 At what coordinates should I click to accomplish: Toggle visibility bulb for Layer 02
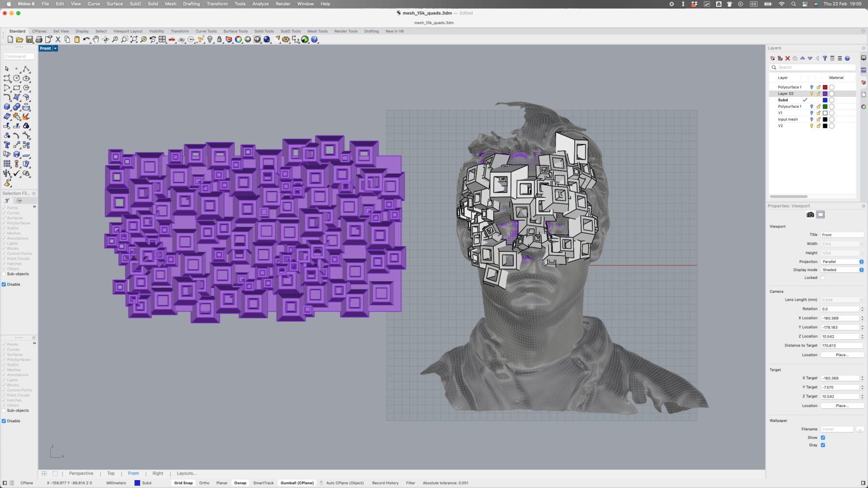[812, 93]
